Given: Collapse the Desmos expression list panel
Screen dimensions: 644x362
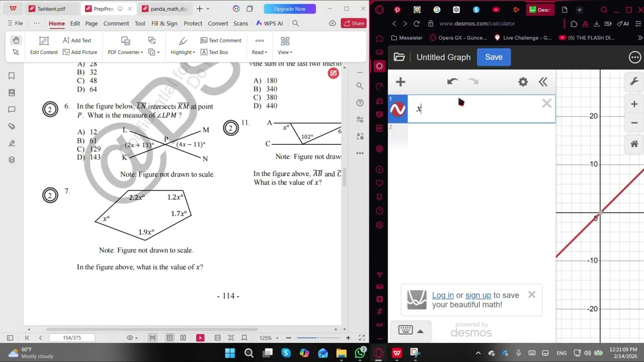Looking at the screenshot, I should [x=543, y=82].
